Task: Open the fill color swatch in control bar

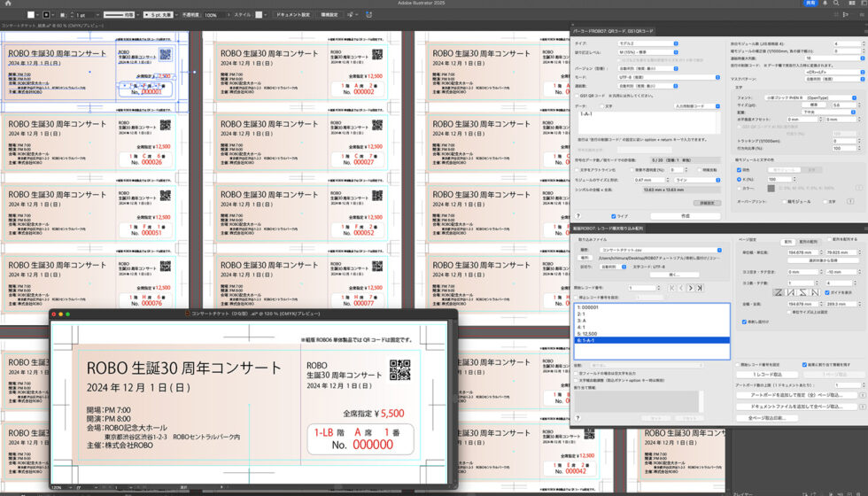Action: [x=31, y=15]
